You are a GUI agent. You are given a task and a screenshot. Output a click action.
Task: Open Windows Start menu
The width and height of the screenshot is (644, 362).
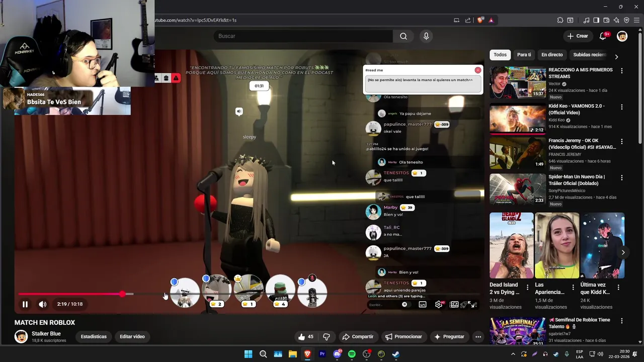249,354
